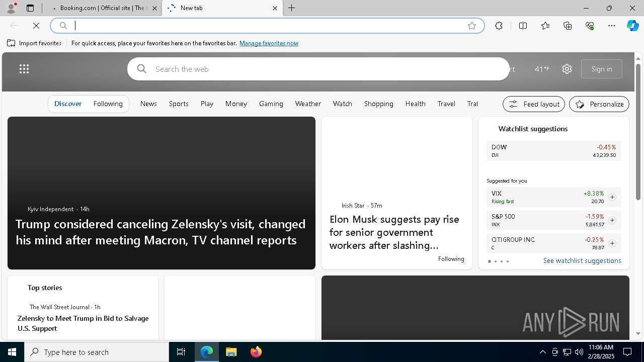This screenshot has height=362, width=644.
Task: Click Windows taskbar search box
Action: pos(97,352)
